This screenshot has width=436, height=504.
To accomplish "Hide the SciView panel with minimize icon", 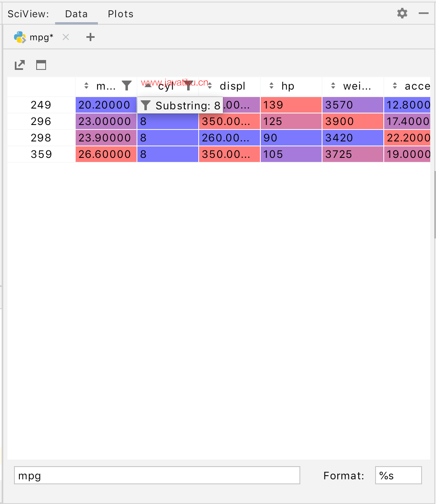I will [x=424, y=14].
